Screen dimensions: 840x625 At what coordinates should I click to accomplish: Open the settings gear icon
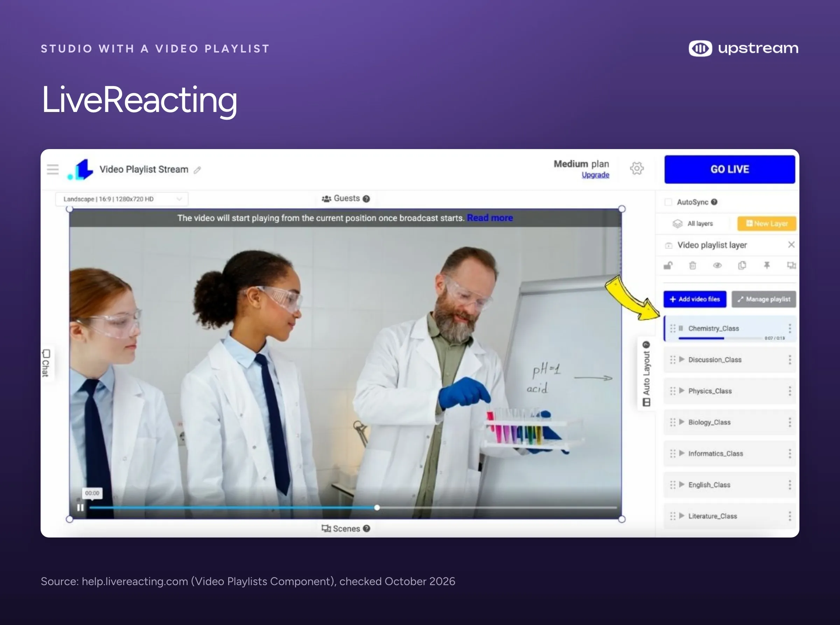[637, 168]
